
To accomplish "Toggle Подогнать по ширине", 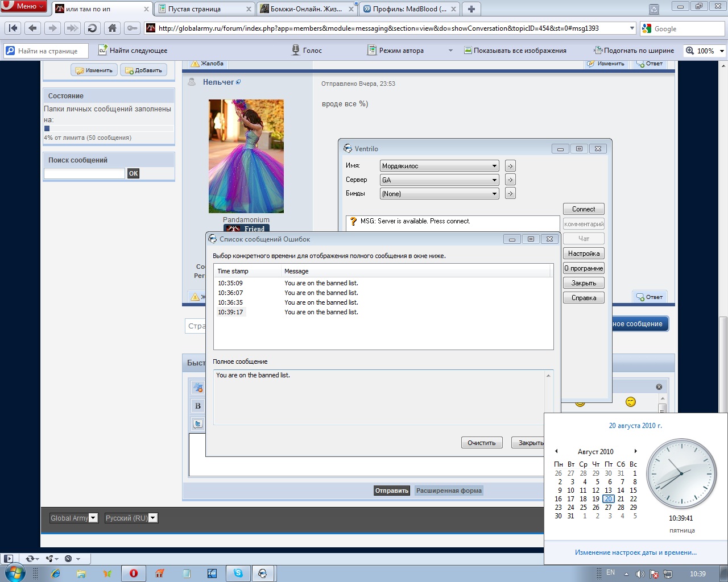I will point(634,51).
